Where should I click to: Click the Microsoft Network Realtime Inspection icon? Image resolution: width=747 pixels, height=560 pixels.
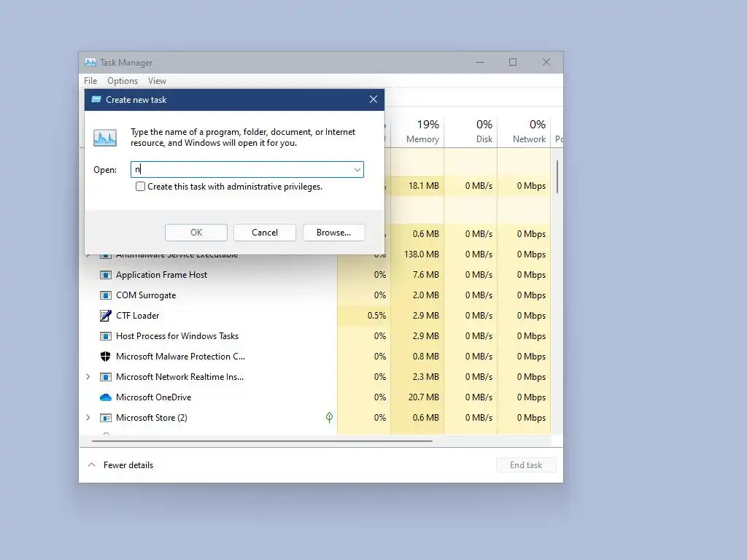tap(105, 377)
